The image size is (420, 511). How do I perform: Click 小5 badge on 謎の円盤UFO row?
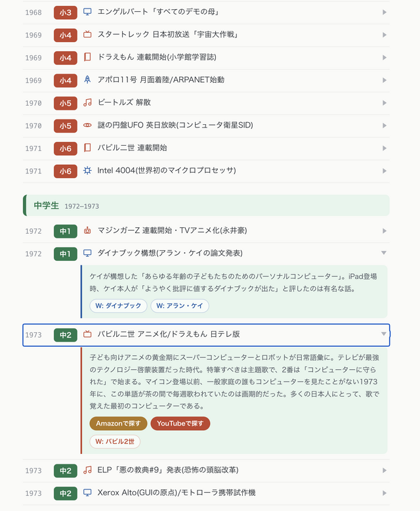tap(66, 126)
